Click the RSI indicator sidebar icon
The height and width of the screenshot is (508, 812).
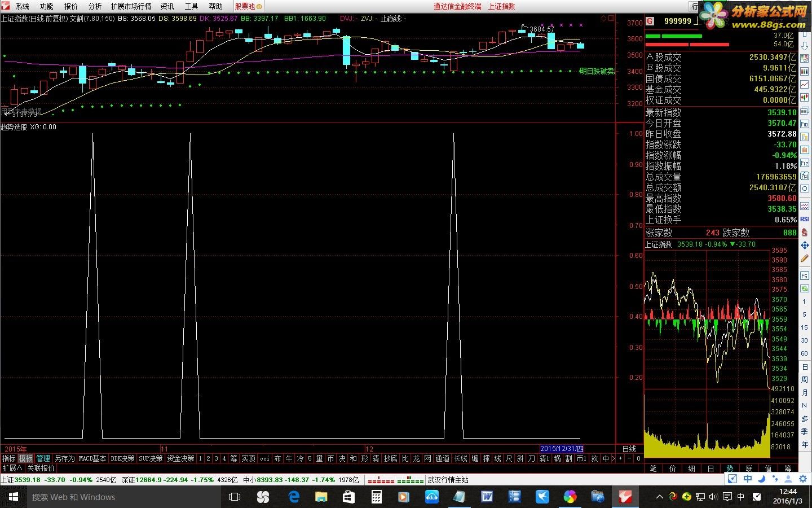click(x=805, y=219)
